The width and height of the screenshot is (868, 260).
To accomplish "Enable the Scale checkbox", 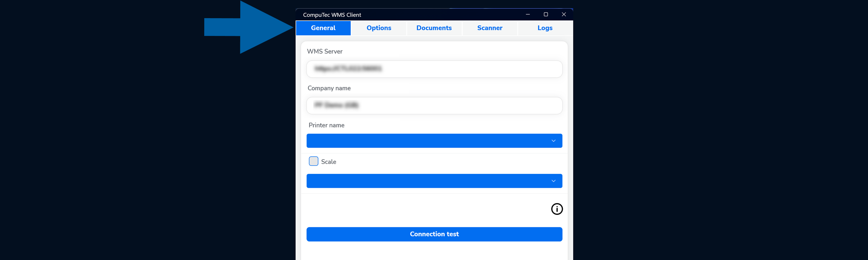I will pos(314,161).
